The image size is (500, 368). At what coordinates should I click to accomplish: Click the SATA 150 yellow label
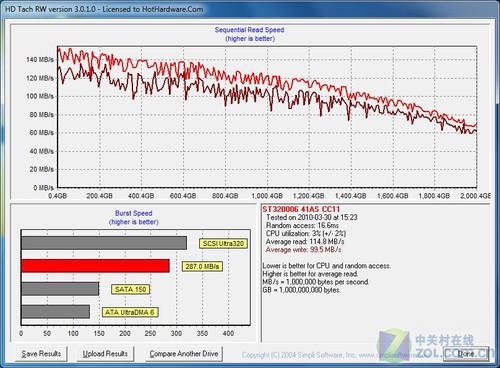(x=130, y=289)
